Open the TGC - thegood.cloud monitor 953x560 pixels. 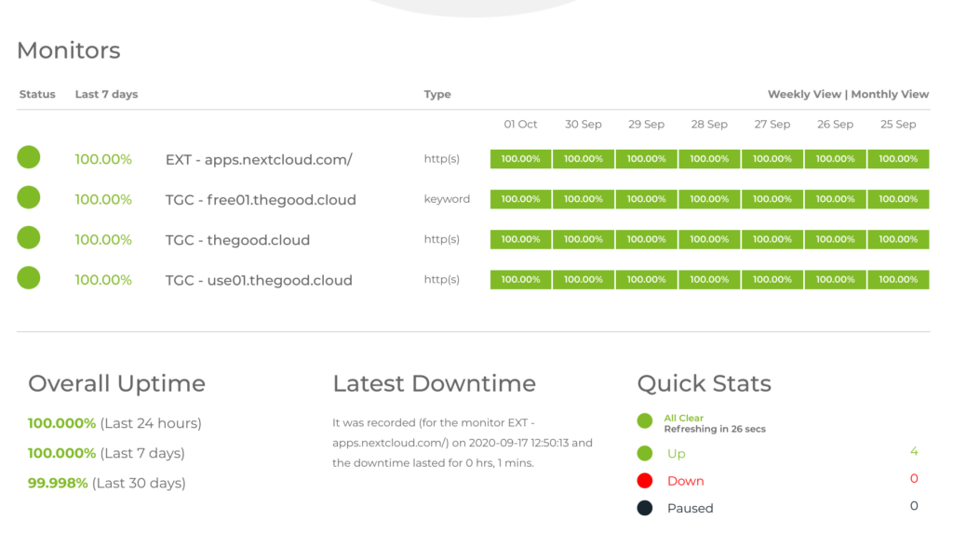coord(237,240)
